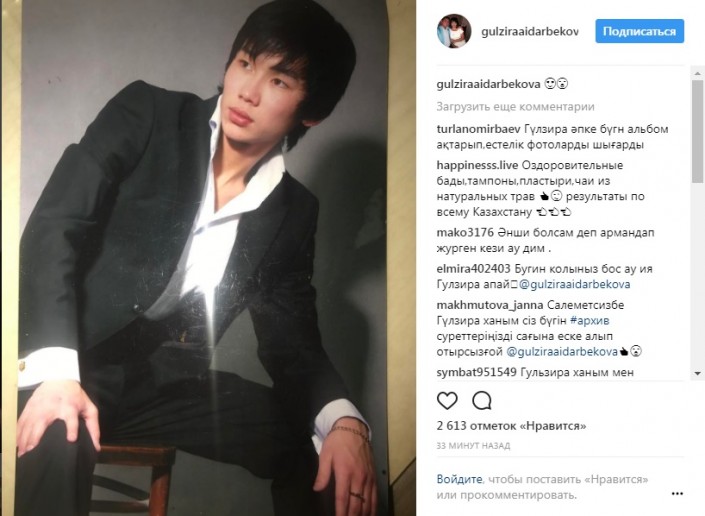Open the three-dot more options menu
This screenshot has height=516, width=705.
[677, 494]
